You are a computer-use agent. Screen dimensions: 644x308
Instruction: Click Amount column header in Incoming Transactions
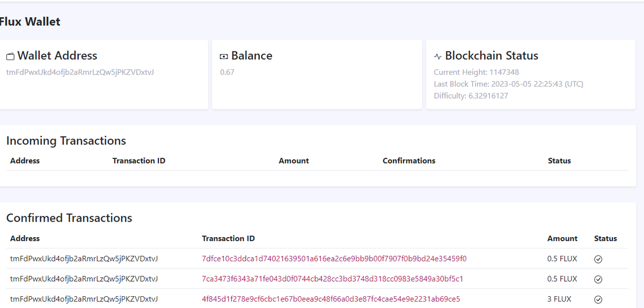coord(294,160)
